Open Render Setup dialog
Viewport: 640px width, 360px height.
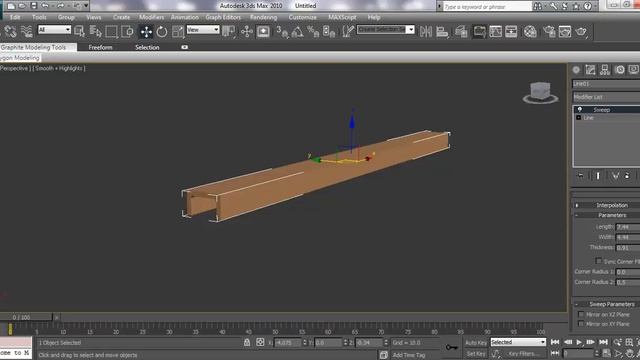click(549, 31)
